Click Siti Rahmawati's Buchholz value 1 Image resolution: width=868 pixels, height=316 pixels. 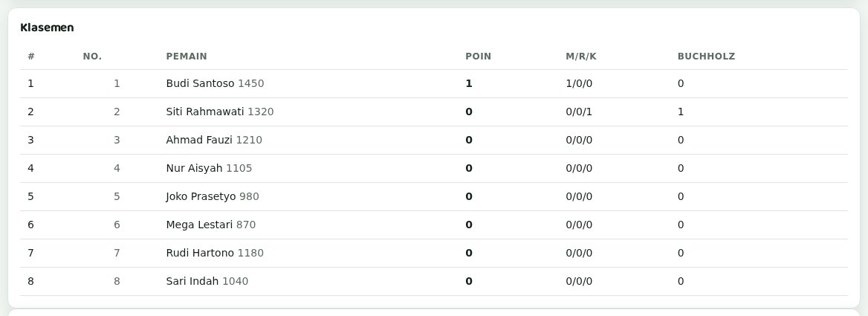click(681, 112)
